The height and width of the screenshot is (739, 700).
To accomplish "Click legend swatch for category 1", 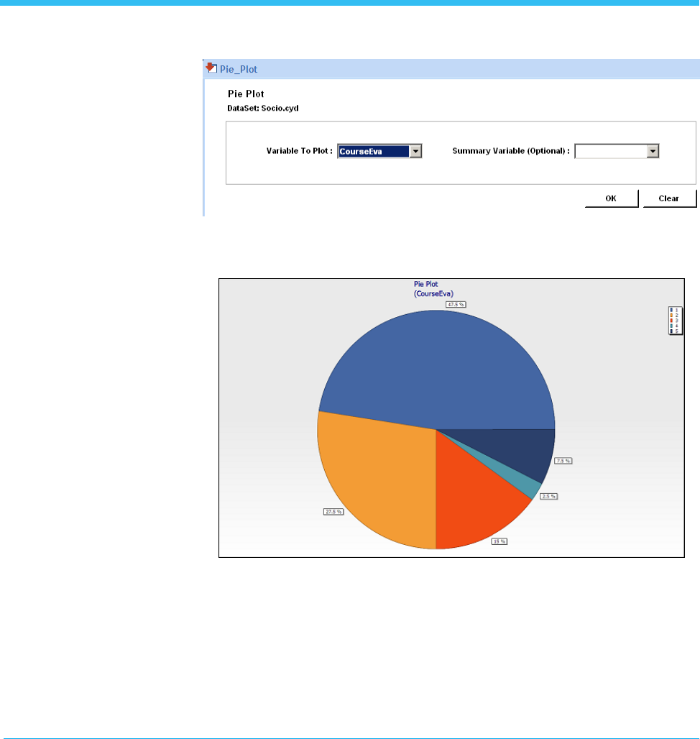I will coord(671,310).
